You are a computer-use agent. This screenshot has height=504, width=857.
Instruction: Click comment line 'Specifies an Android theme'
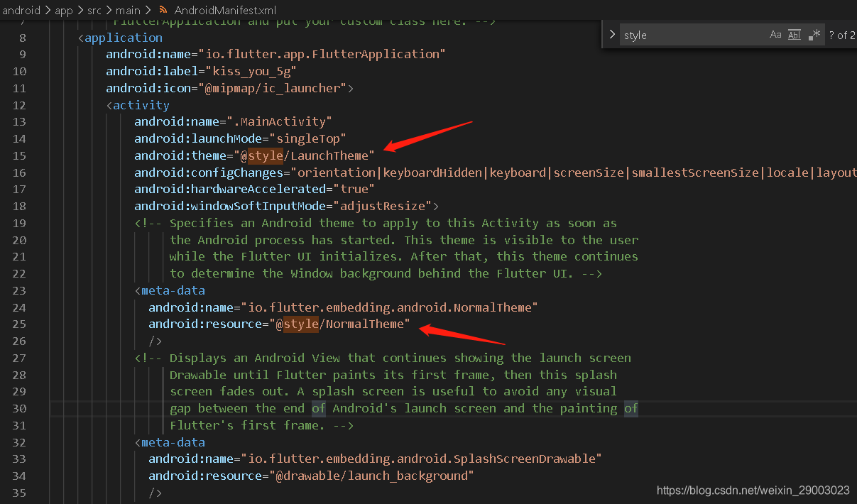coord(376,223)
